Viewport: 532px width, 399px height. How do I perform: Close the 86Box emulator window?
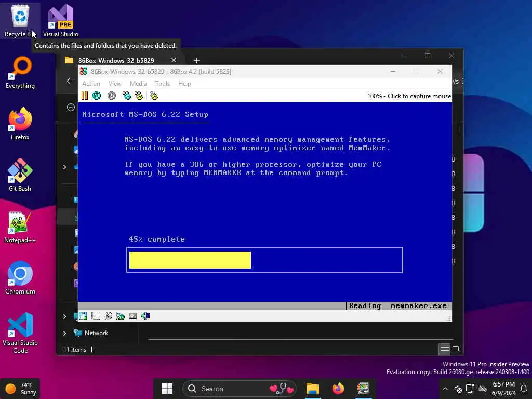[x=440, y=71]
